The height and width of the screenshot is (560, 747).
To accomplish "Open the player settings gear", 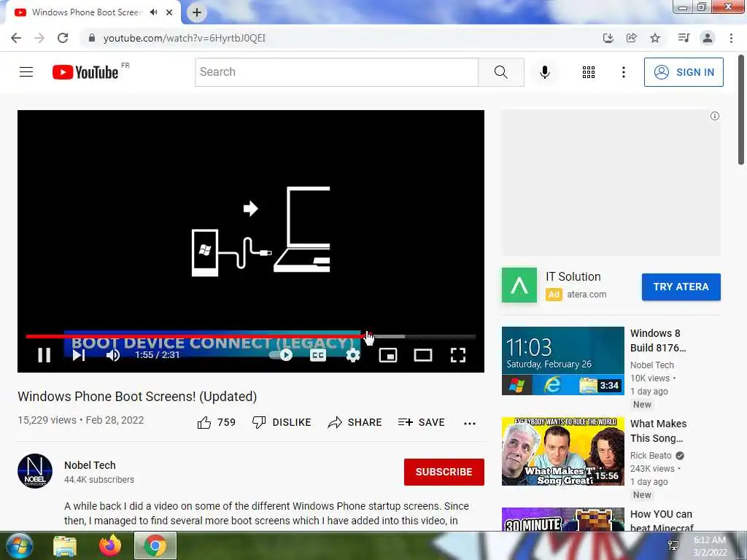I will coord(353,355).
